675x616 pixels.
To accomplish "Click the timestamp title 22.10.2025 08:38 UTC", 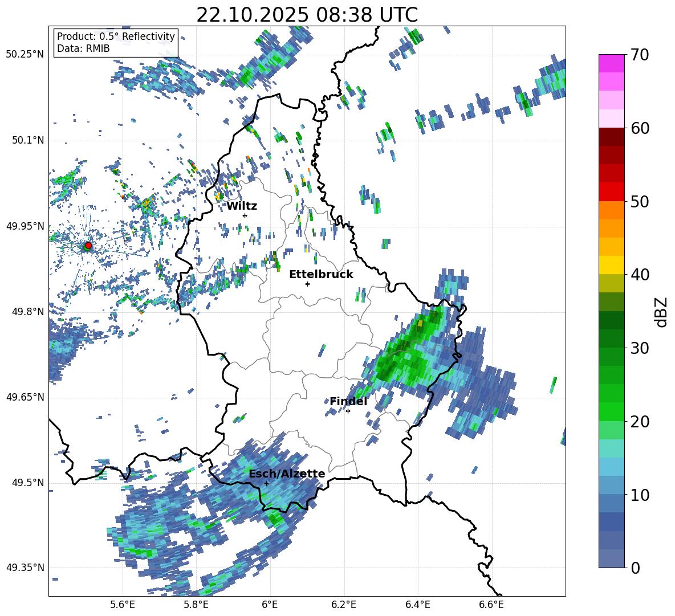I will coord(307,15).
